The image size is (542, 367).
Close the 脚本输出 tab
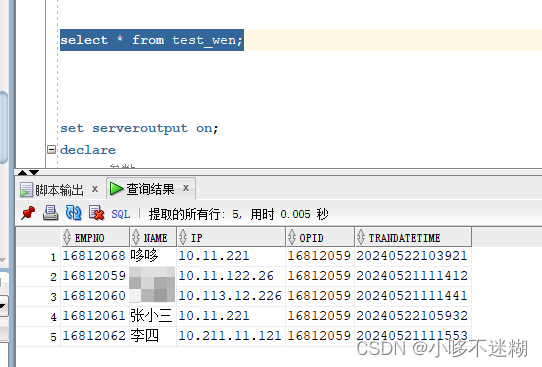click(x=95, y=189)
